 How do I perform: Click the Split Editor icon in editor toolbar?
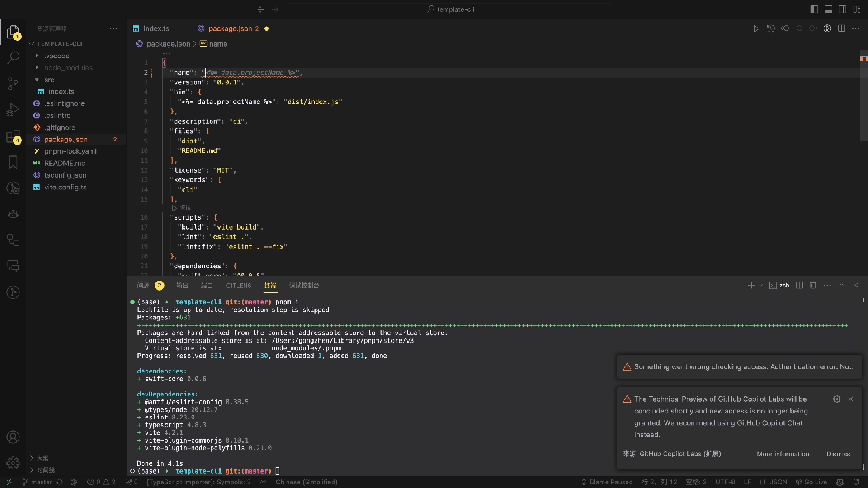[841, 28]
